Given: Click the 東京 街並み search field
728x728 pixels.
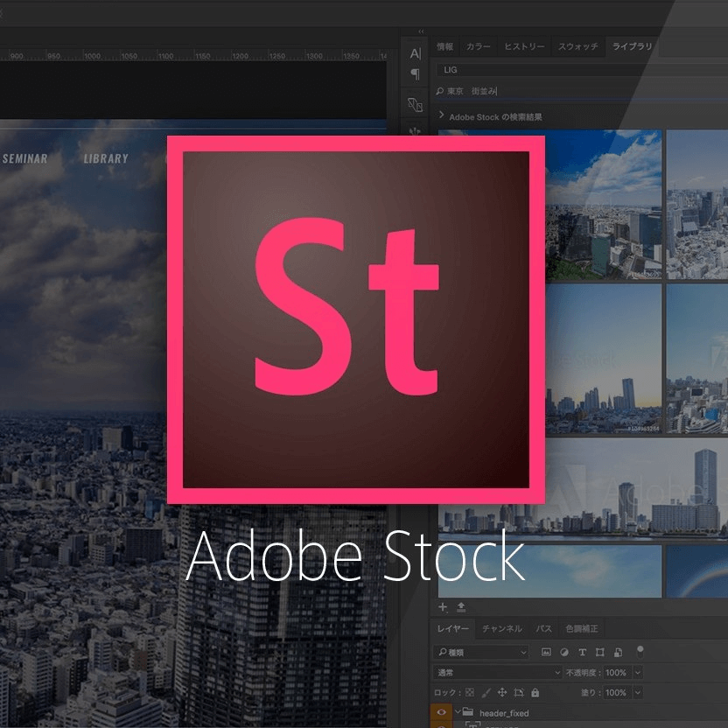Looking at the screenshot, I should tap(582, 91).
